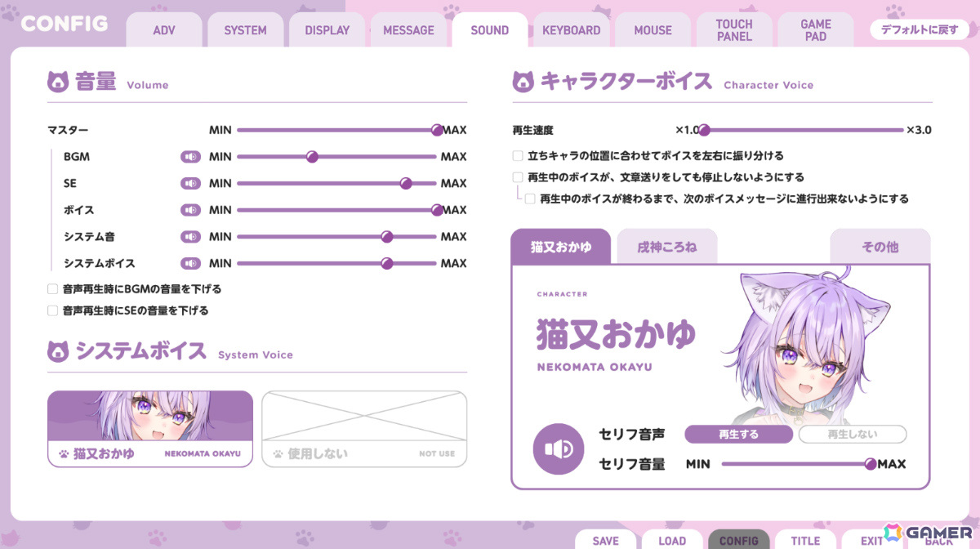Enable 音声再生時にSEの音量を下げる checkbox
Image resolution: width=980 pixels, height=549 pixels.
point(52,310)
